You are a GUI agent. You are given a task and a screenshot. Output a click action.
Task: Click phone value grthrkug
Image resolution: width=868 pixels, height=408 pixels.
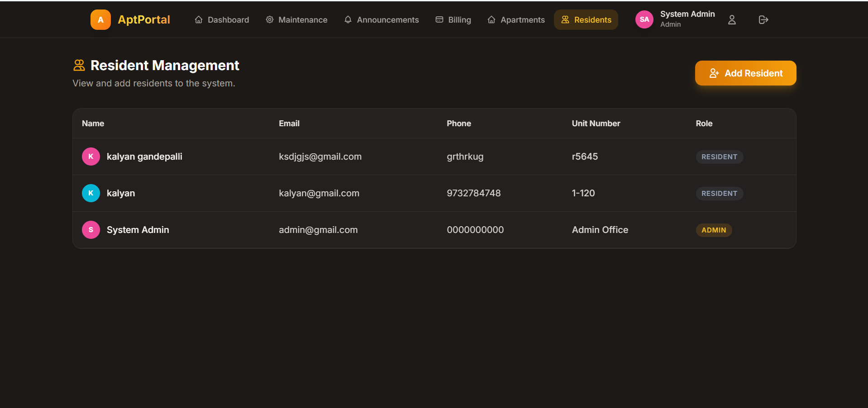[x=465, y=157]
